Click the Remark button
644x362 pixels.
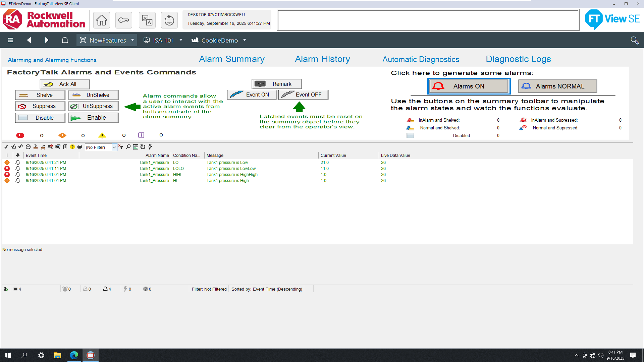(277, 84)
